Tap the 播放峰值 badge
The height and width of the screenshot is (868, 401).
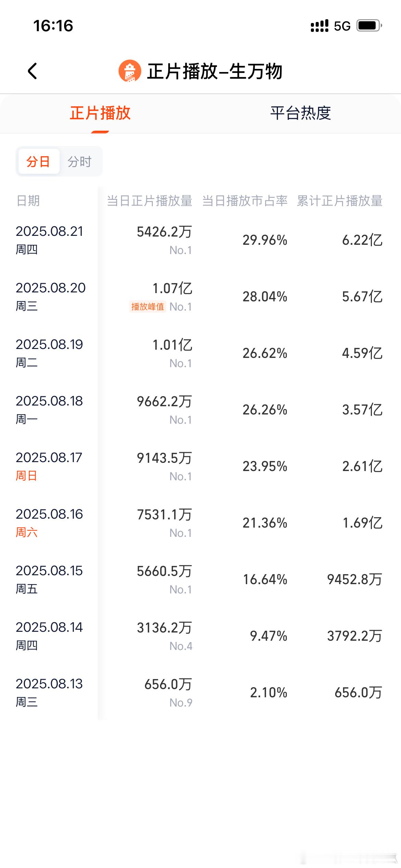(x=148, y=306)
